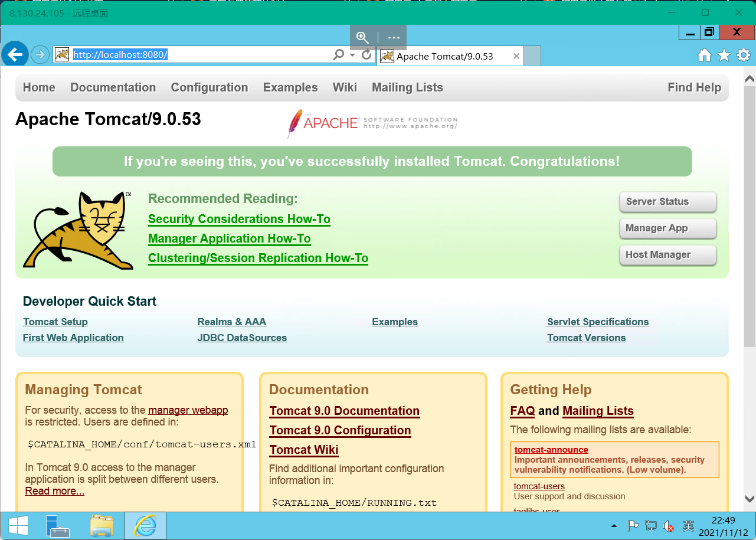Open First Web Application link
This screenshot has height=540, width=756.
coord(73,338)
